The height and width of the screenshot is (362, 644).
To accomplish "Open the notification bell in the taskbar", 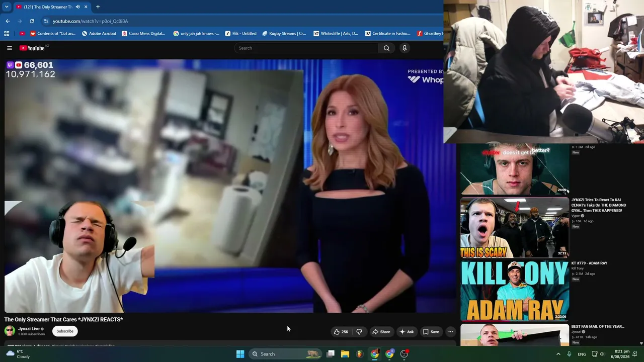I will [x=636, y=354].
